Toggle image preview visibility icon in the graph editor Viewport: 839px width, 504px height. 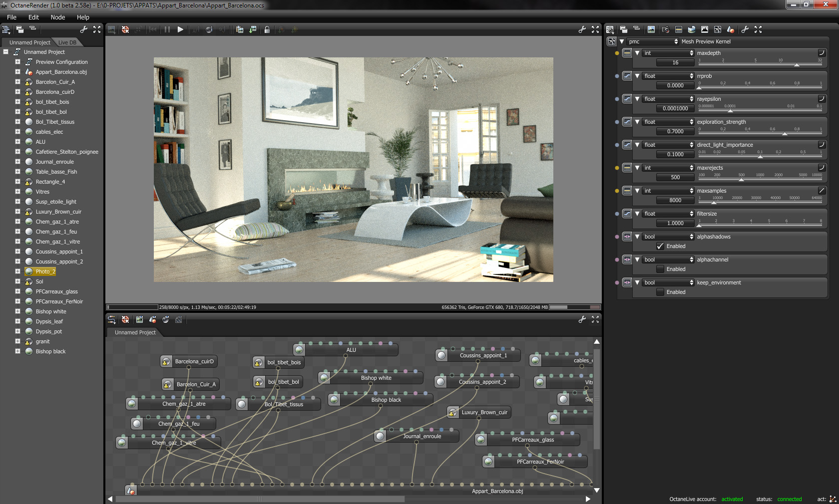click(x=140, y=319)
